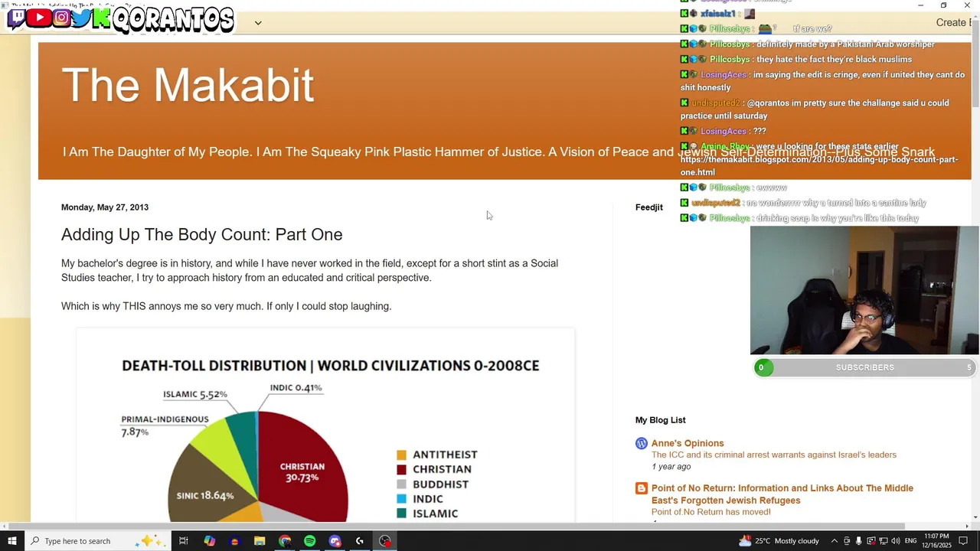The width and height of the screenshot is (980, 551).
Task: Expand the chevron dropdown in top navbar
Action: click(x=258, y=23)
